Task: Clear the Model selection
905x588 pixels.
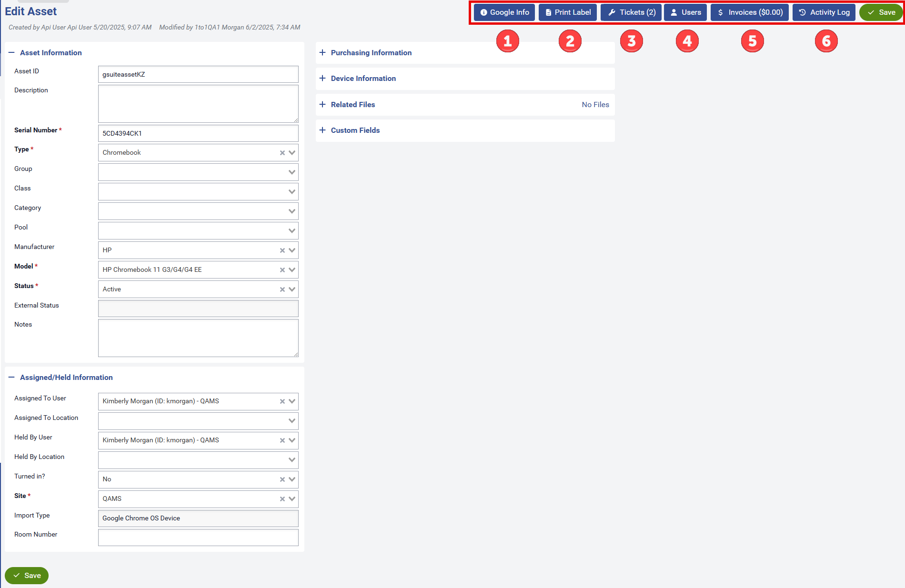Action: [282, 270]
